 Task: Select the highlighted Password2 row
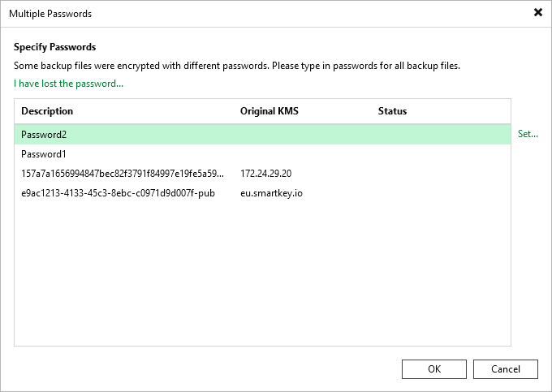263,135
